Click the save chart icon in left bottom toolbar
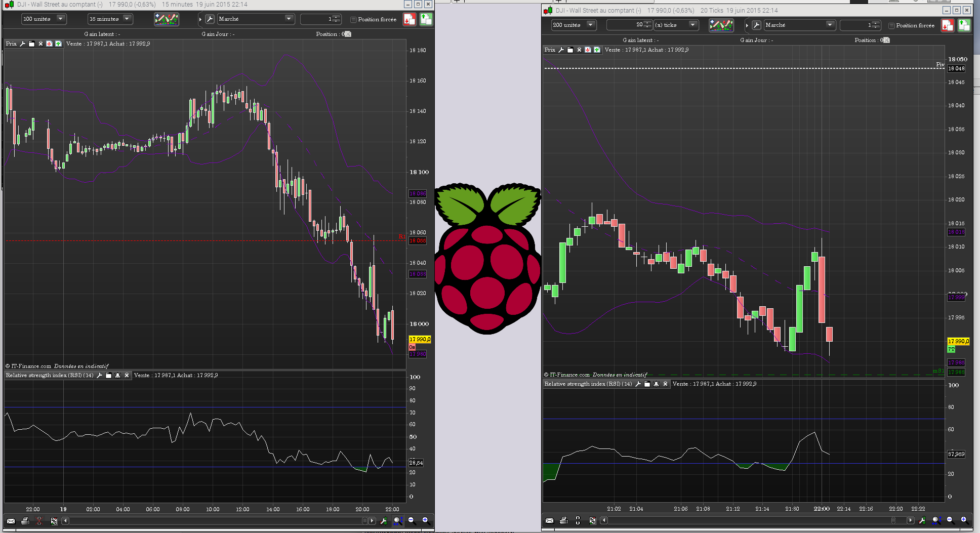 pyautogui.click(x=54, y=521)
